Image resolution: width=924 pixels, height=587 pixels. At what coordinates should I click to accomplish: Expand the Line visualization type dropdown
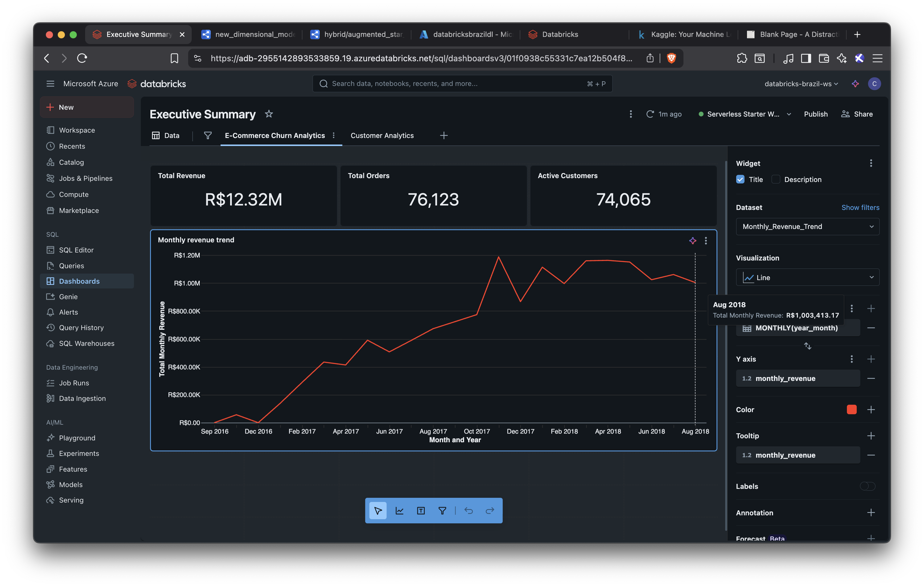(807, 277)
